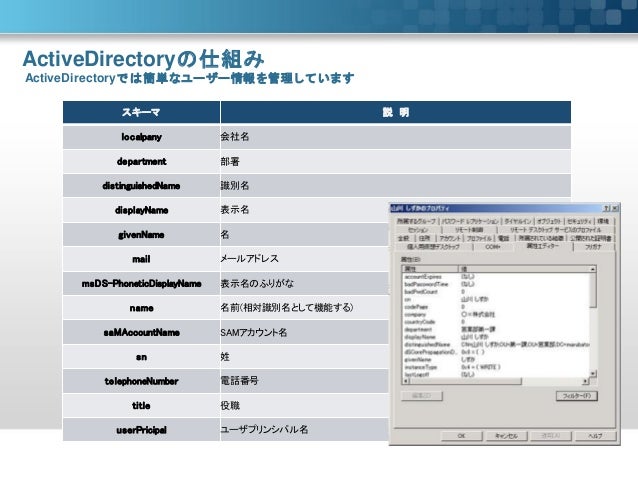Select the countryCode attribute row
The width and height of the screenshot is (638, 479).
click(x=496, y=322)
